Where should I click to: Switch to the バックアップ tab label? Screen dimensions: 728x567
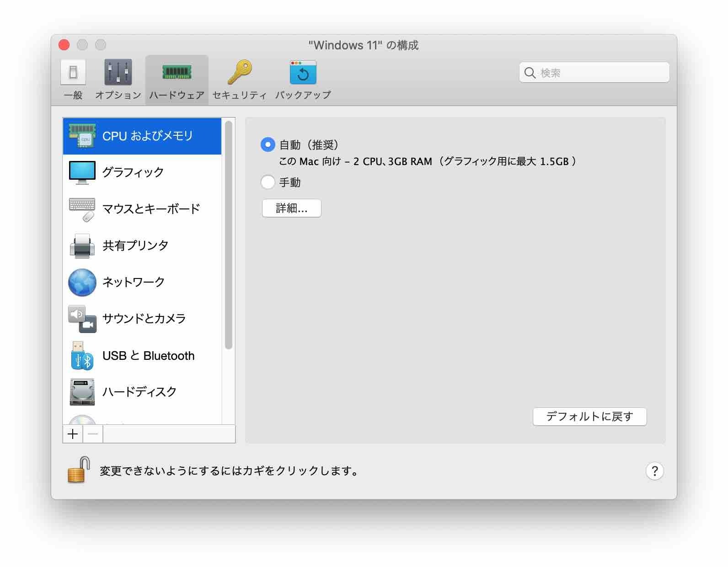(x=303, y=95)
